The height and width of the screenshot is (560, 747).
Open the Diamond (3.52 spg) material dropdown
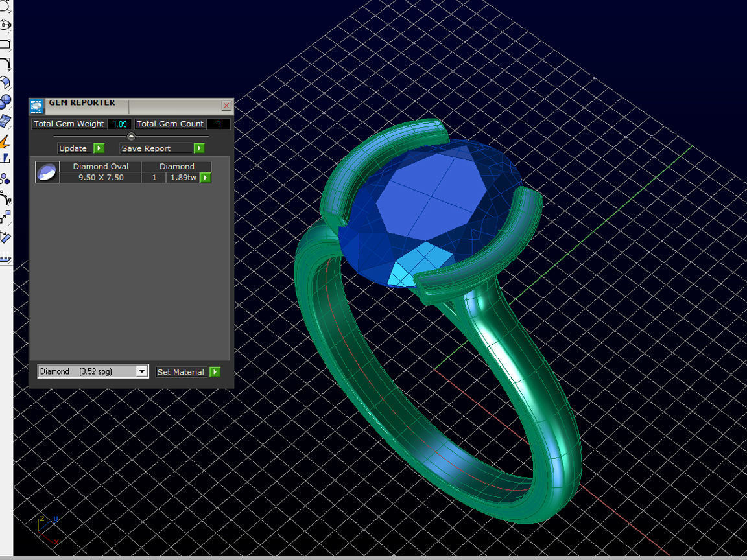[x=141, y=371]
